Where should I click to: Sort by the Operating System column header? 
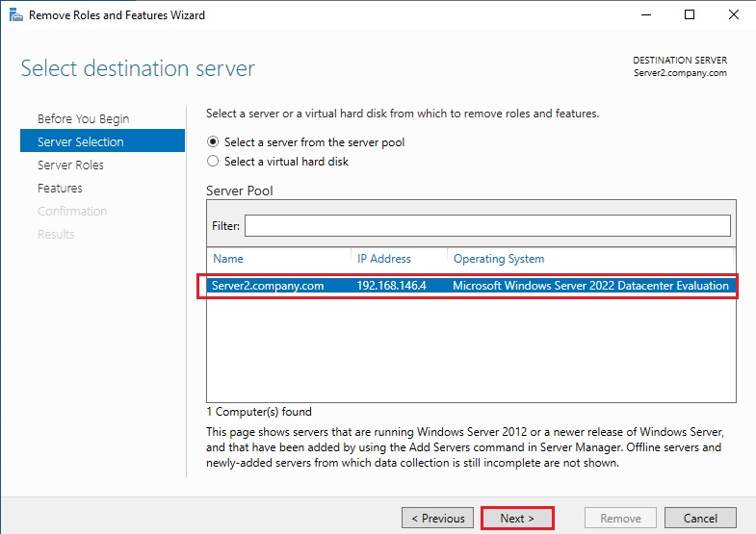(x=499, y=259)
